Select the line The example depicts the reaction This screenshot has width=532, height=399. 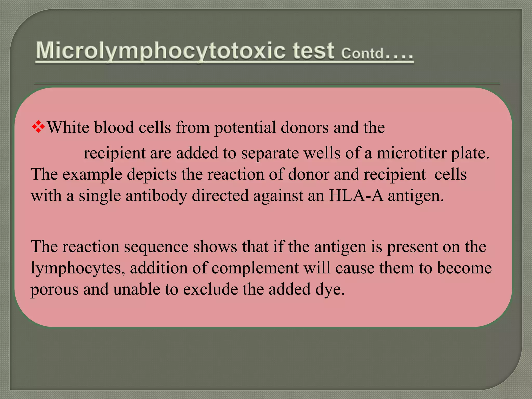click(249, 175)
